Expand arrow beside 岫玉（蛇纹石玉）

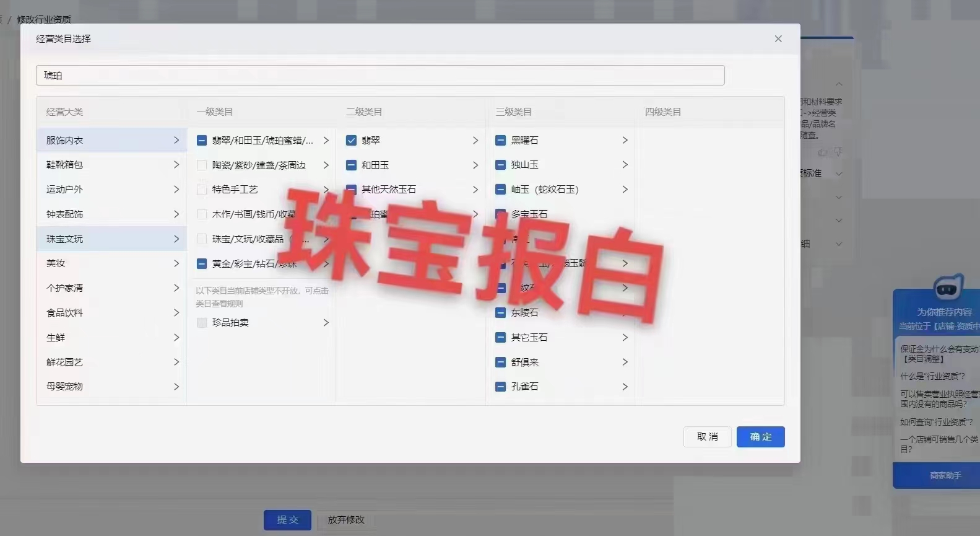(625, 190)
